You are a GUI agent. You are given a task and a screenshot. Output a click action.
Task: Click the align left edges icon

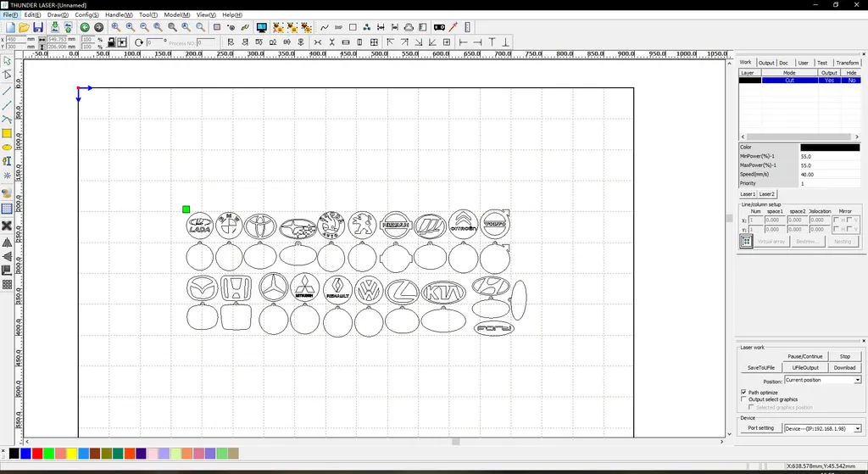tap(231, 42)
